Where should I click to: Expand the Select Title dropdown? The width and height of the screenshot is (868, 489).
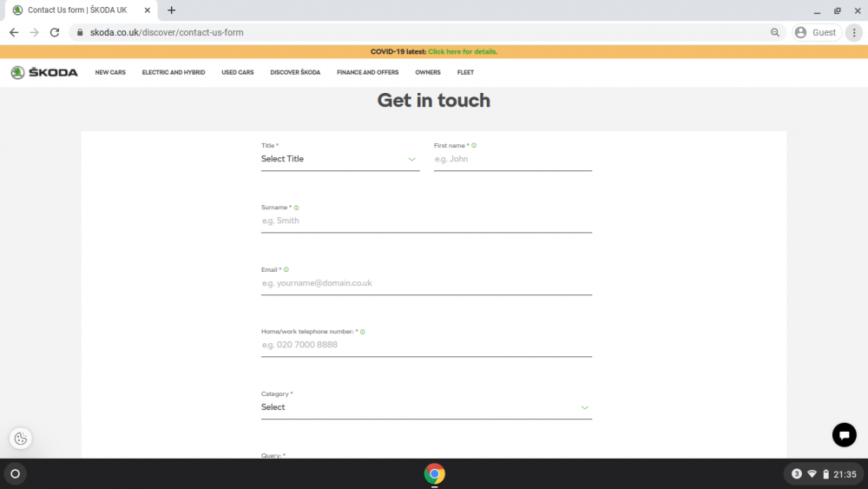pos(340,160)
